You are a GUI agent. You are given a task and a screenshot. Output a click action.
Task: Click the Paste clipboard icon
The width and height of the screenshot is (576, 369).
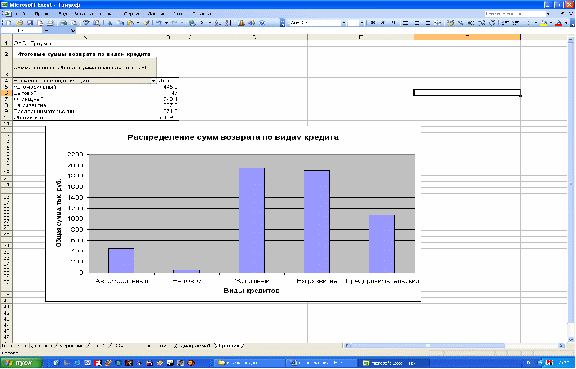coord(130,23)
